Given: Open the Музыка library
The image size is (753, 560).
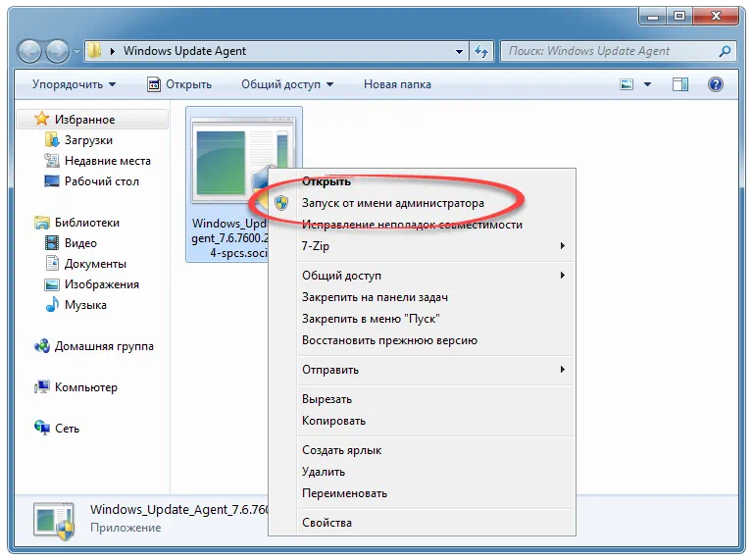Looking at the screenshot, I should click(x=85, y=305).
